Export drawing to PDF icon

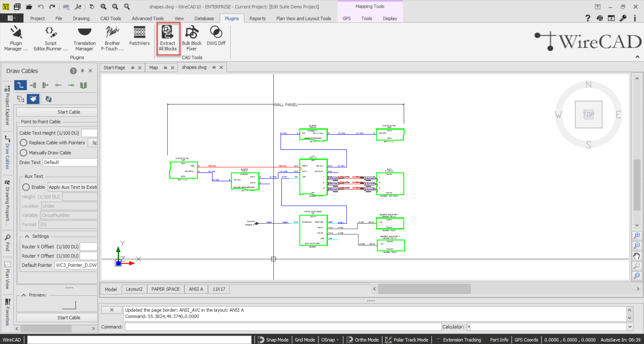[x=78, y=6]
